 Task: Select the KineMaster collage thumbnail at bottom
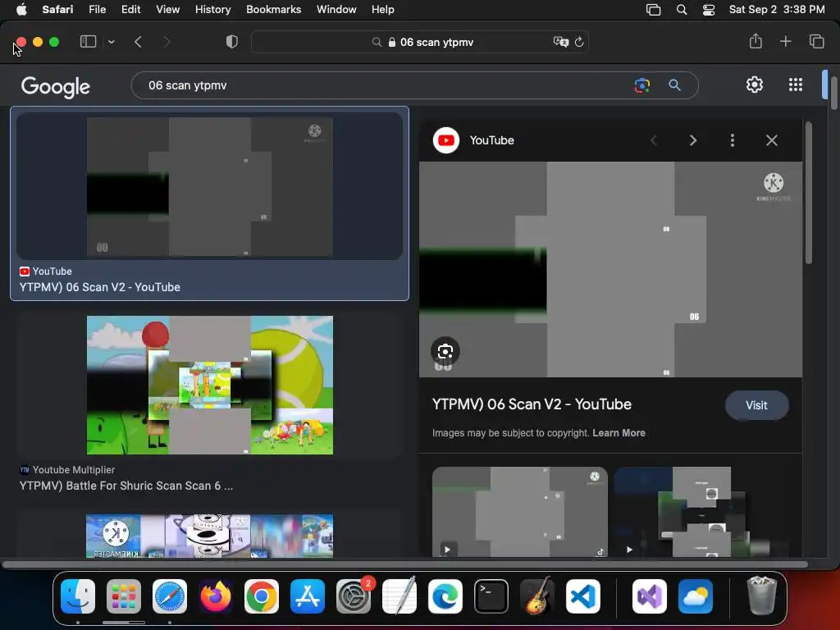click(209, 536)
